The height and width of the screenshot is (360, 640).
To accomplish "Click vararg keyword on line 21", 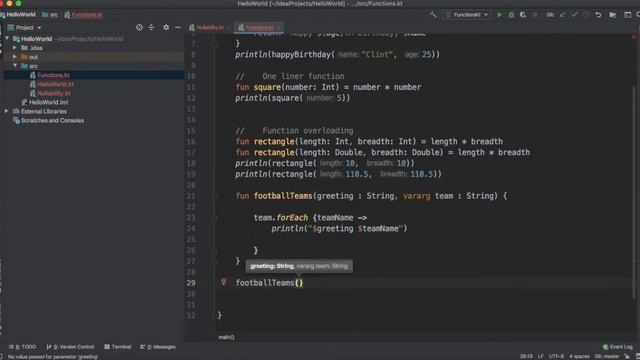I will 417,196.
